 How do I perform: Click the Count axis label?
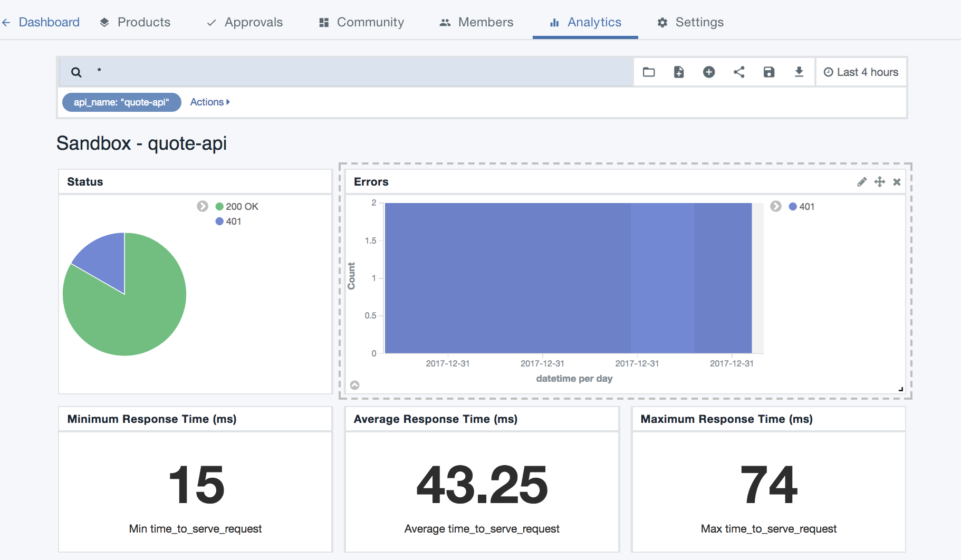(351, 276)
